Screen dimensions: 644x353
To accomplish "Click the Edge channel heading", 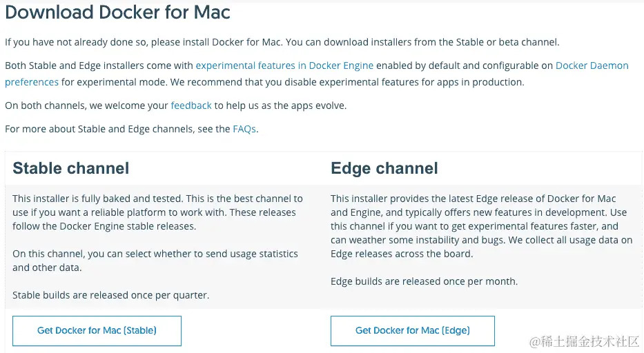I will 384,168.
